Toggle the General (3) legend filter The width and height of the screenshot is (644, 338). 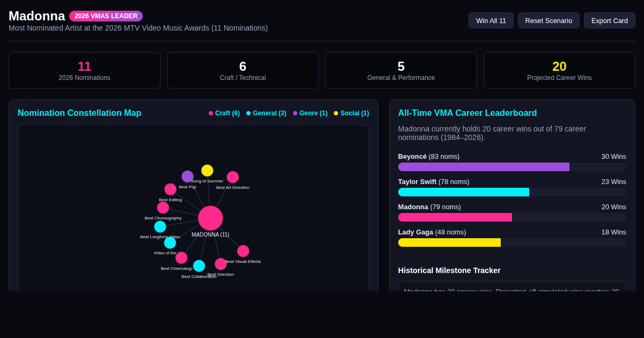[266, 113]
